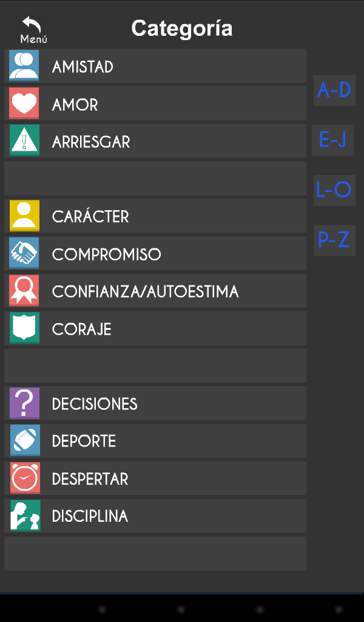The width and height of the screenshot is (364, 622).
Task: Tap the Disciplina parent-child icon
Action: [24, 516]
